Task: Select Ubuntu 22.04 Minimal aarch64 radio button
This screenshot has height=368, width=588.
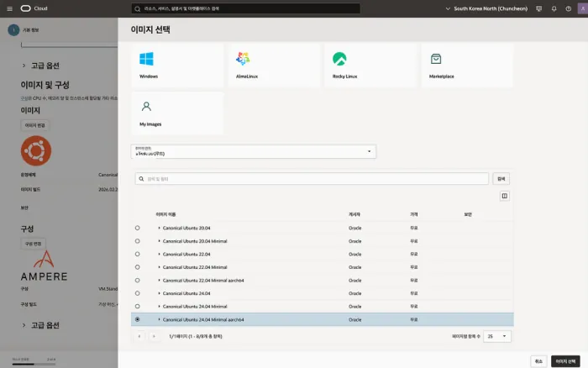Action: pyautogui.click(x=137, y=281)
